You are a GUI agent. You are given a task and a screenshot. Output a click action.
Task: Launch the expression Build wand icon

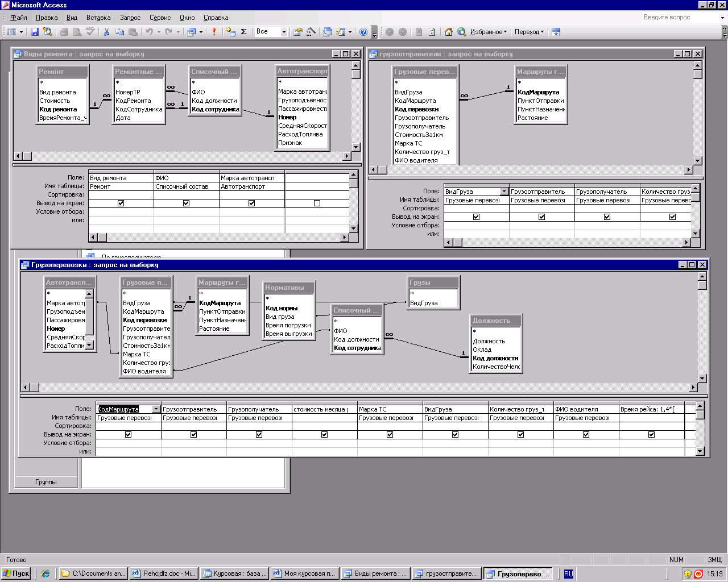(x=311, y=32)
